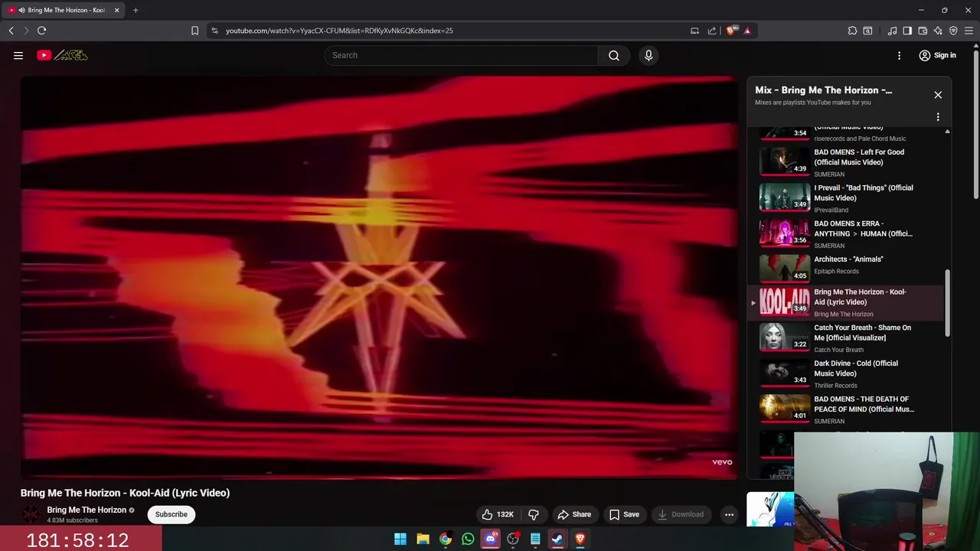Viewport: 980px width, 551px height.
Task: Open WhatsApp from taskbar
Action: pyautogui.click(x=468, y=539)
